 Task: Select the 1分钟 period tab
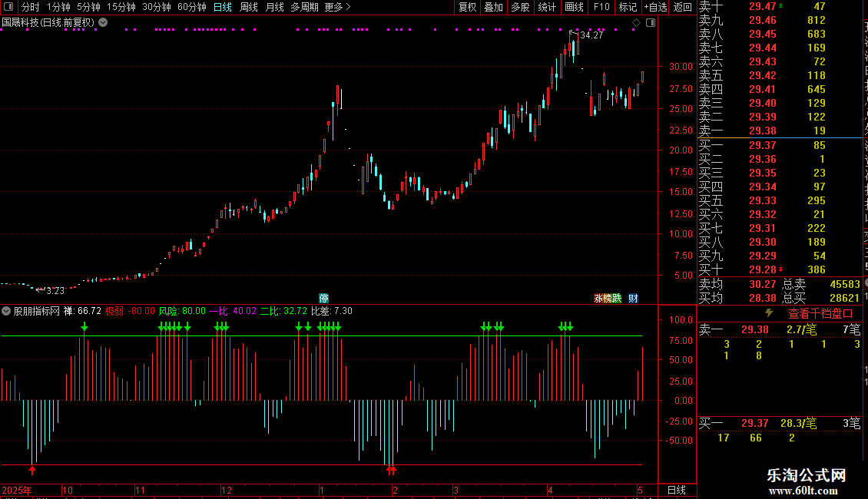pyautogui.click(x=58, y=7)
